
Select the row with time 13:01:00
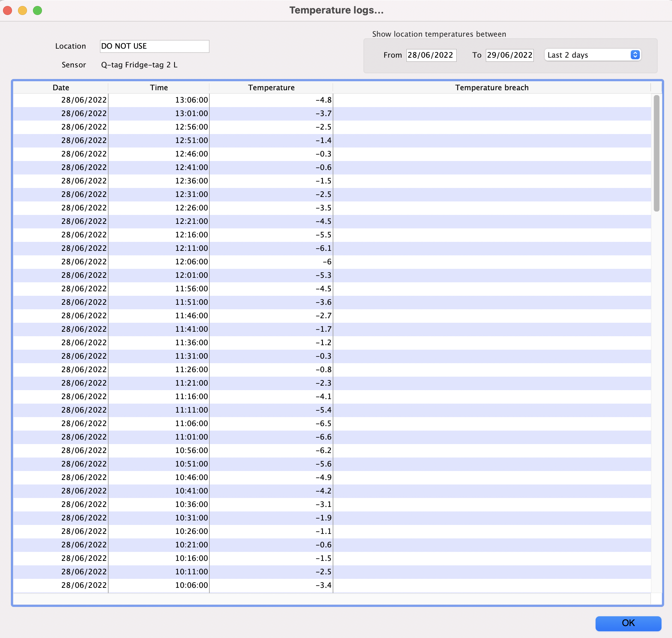pyautogui.click(x=332, y=113)
